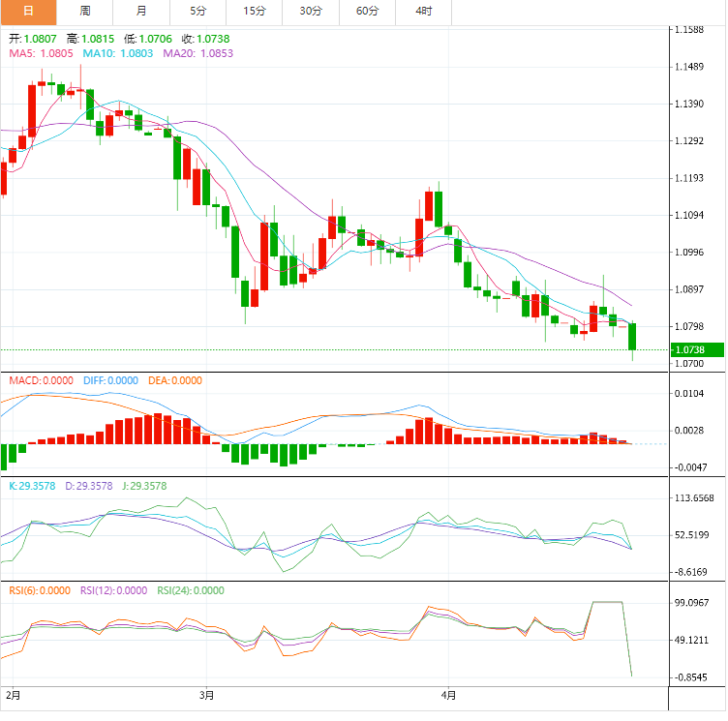The width and height of the screenshot is (728, 721).
Task: Click the 低:1.0706 low price value
Action: point(148,39)
